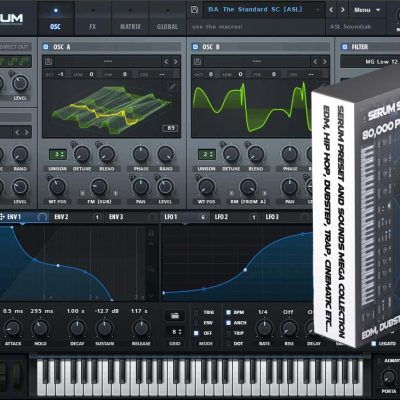The image size is (400, 400).
Task: Open OSC B wavetable name selector
Action: (257, 62)
